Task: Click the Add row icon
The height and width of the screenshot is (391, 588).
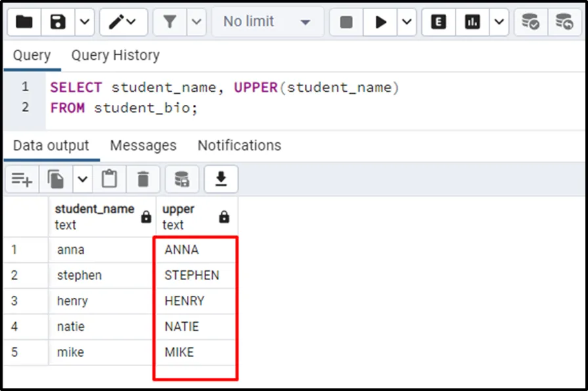Action: tap(22, 178)
